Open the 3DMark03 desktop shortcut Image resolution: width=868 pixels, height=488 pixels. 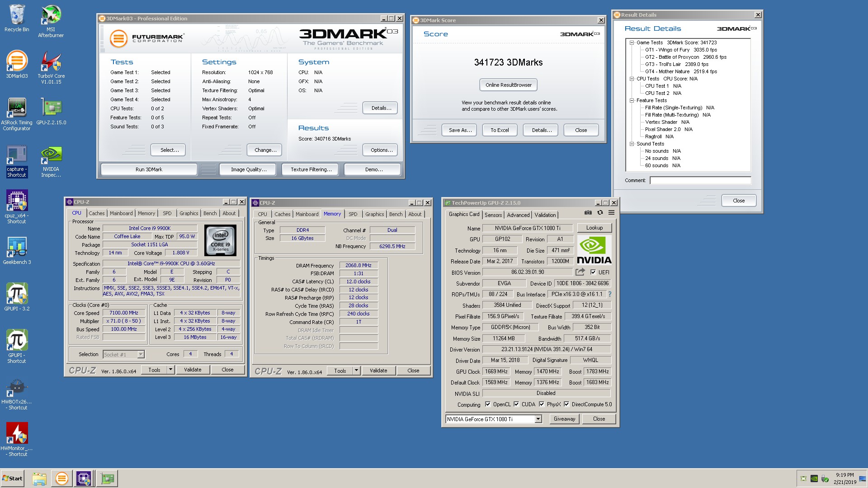click(17, 65)
